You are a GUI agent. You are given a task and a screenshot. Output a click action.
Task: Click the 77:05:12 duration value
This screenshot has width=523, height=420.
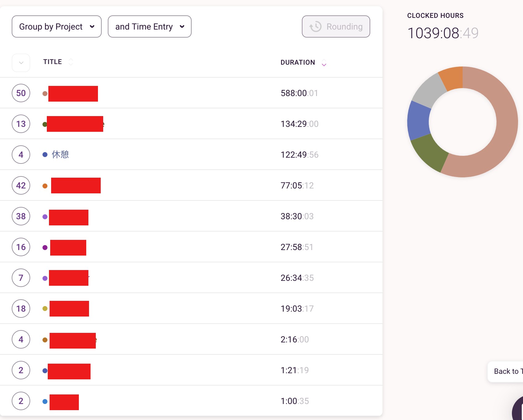(x=297, y=185)
